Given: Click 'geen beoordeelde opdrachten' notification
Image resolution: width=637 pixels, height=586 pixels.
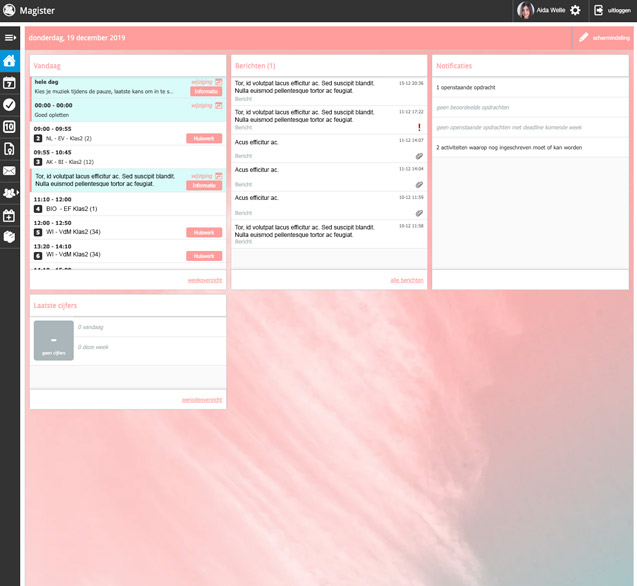Looking at the screenshot, I should 530,107.
